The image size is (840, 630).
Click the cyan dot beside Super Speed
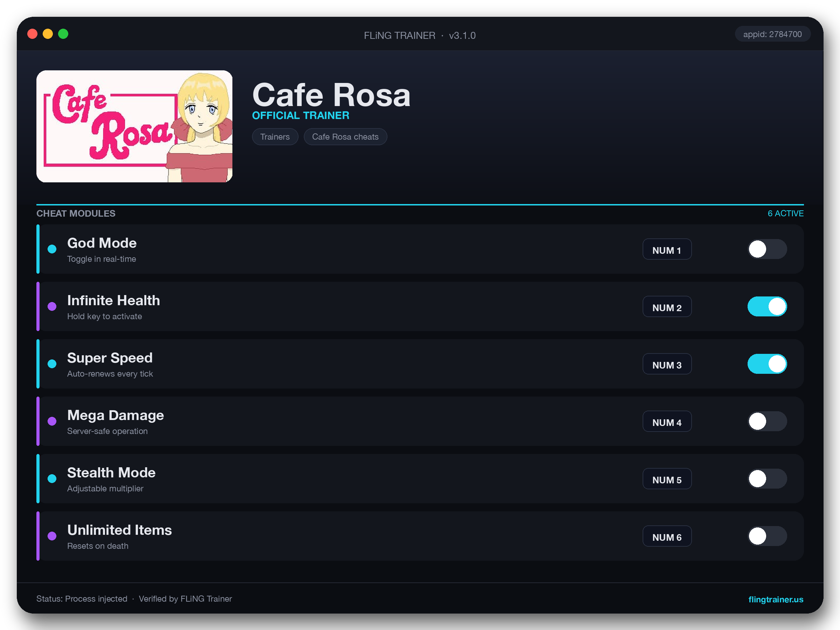click(52, 364)
